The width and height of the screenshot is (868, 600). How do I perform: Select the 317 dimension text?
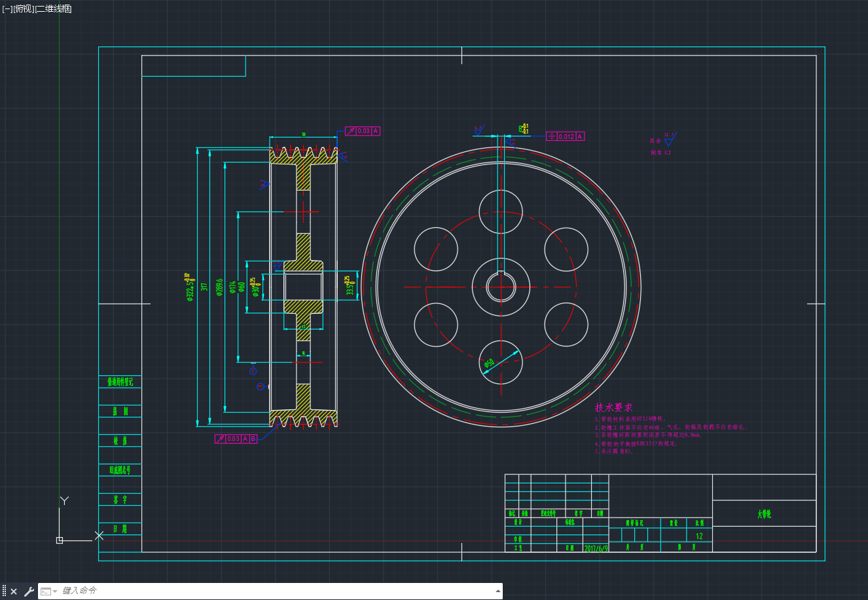point(204,286)
